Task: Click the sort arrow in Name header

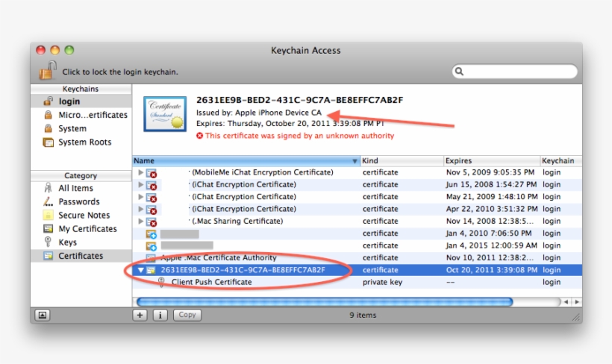Action: 355,161
